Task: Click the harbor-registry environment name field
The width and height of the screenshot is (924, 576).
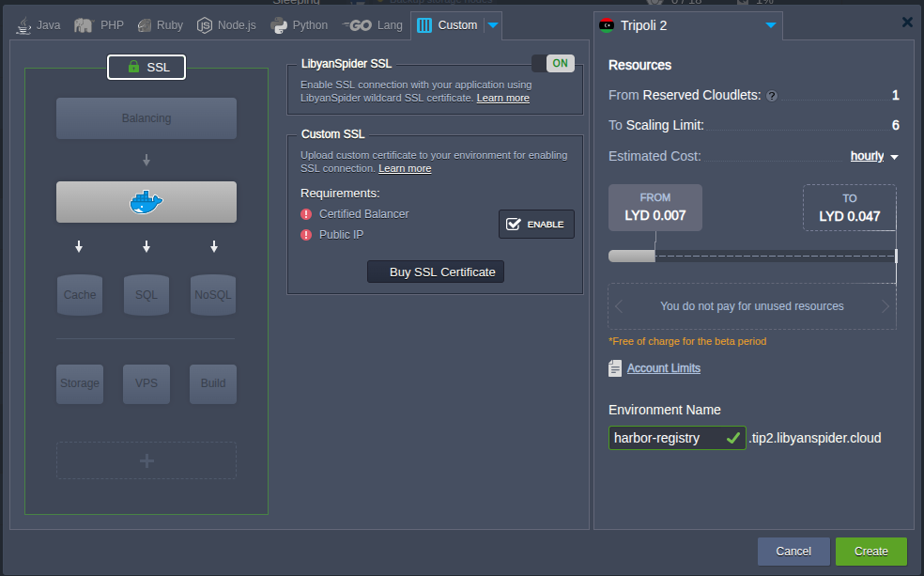Action: coord(670,438)
